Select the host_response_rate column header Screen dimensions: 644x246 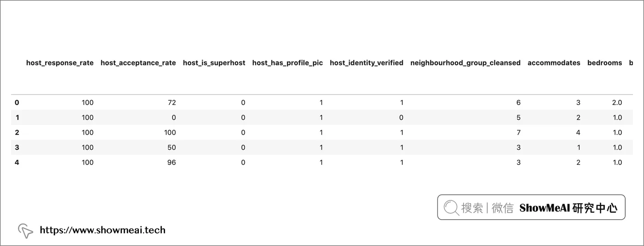click(60, 63)
